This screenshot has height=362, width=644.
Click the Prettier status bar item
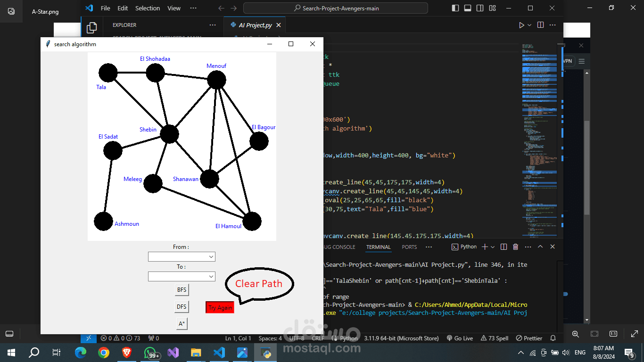click(529, 338)
